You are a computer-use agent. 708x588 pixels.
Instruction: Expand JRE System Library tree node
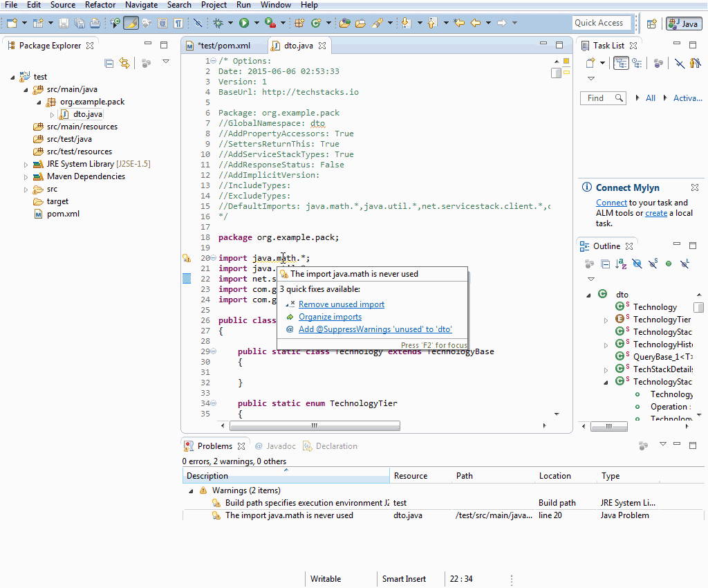26,165
